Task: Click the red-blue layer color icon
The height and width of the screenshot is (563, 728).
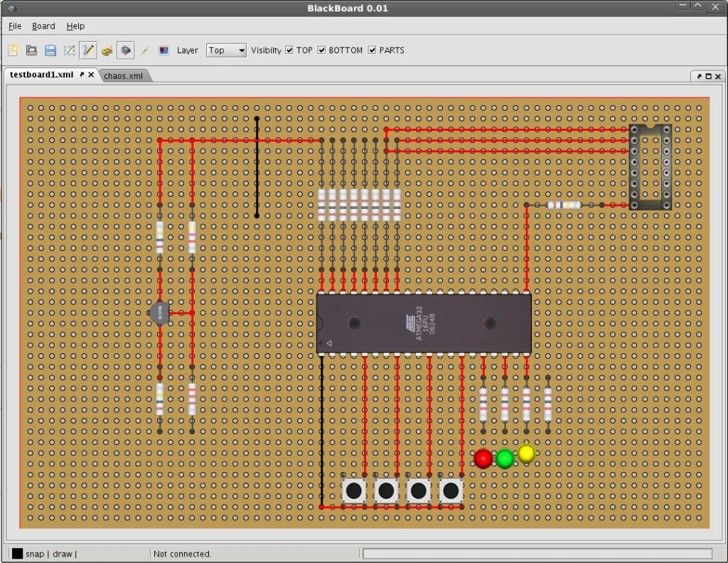Action: click(x=162, y=50)
